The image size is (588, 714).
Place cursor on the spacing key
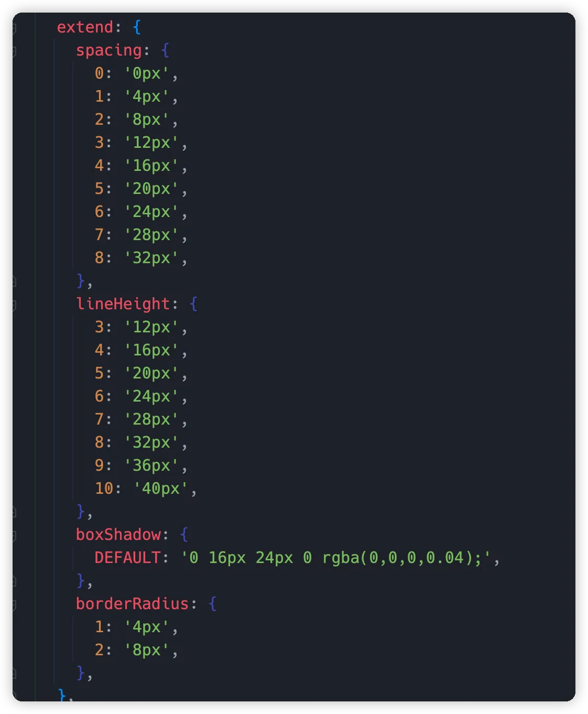coord(109,50)
